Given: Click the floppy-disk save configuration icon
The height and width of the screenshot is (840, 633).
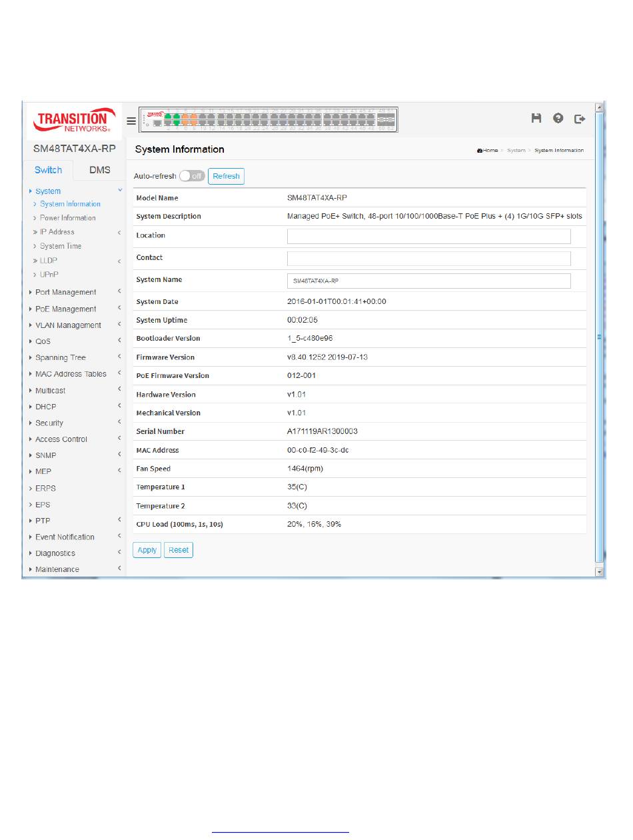Looking at the screenshot, I should tap(536, 118).
